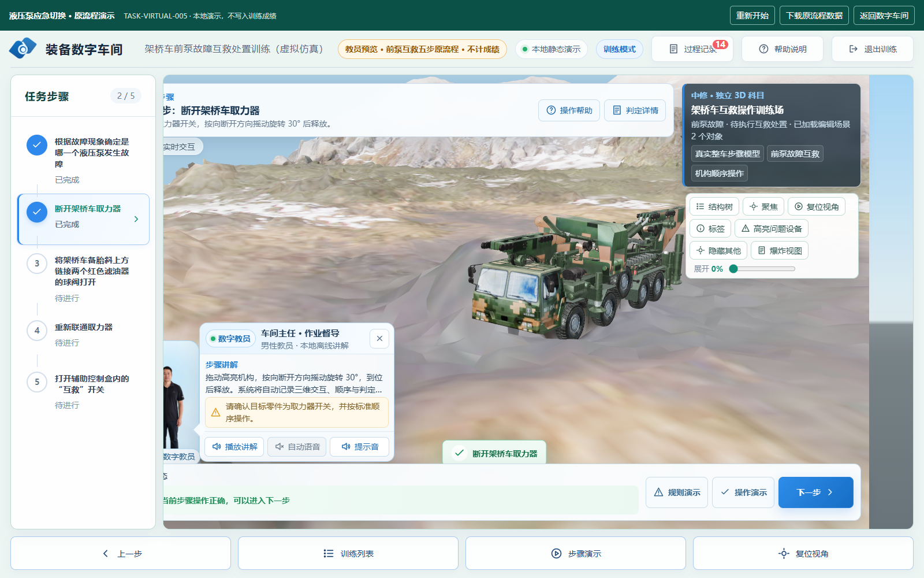The image size is (924, 578).
Task: Click the 退出训练 exit icon button
Action: [x=873, y=49]
